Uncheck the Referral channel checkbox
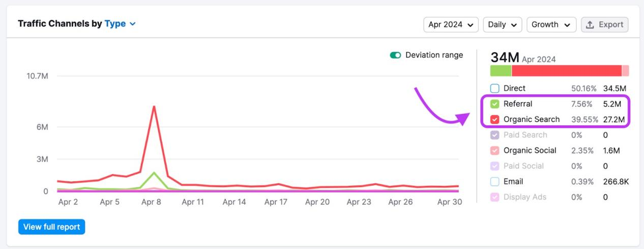 (x=495, y=104)
